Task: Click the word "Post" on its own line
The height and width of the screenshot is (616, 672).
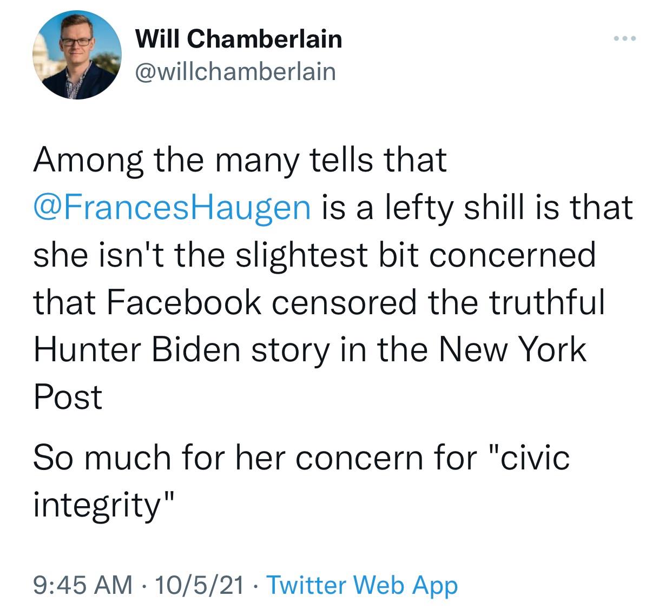Action: coord(68,397)
